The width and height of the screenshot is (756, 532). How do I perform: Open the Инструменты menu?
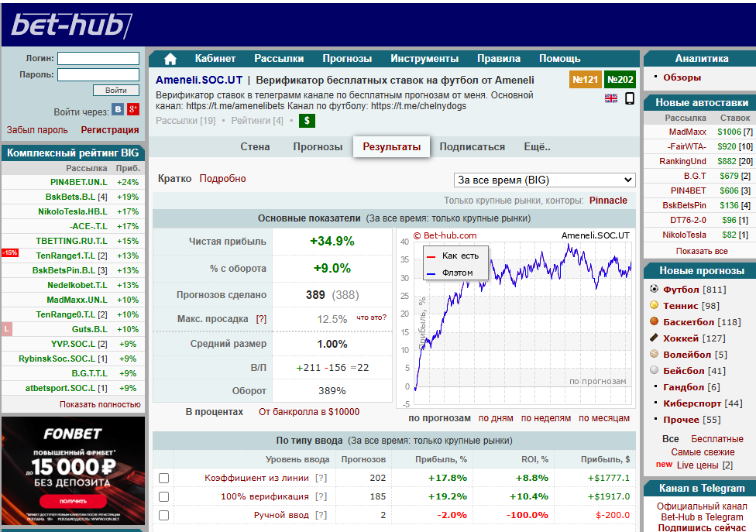tap(424, 58)
